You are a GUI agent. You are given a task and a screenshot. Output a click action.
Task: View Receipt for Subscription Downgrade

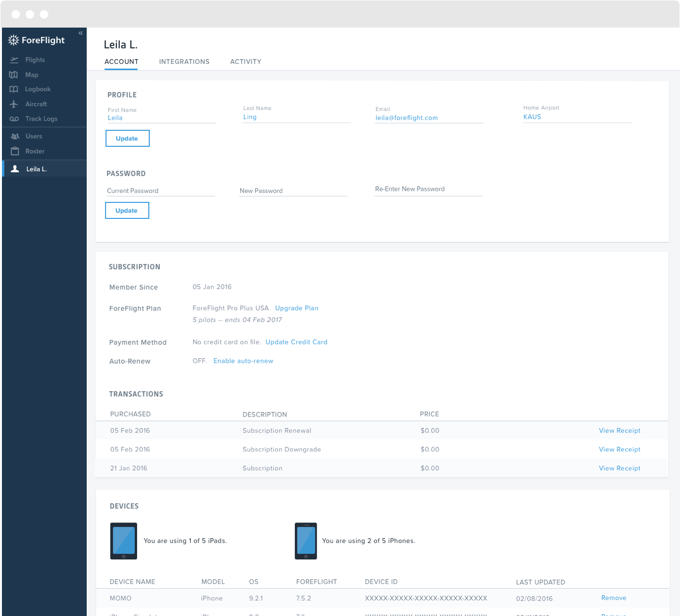click(x=619, y=450)
